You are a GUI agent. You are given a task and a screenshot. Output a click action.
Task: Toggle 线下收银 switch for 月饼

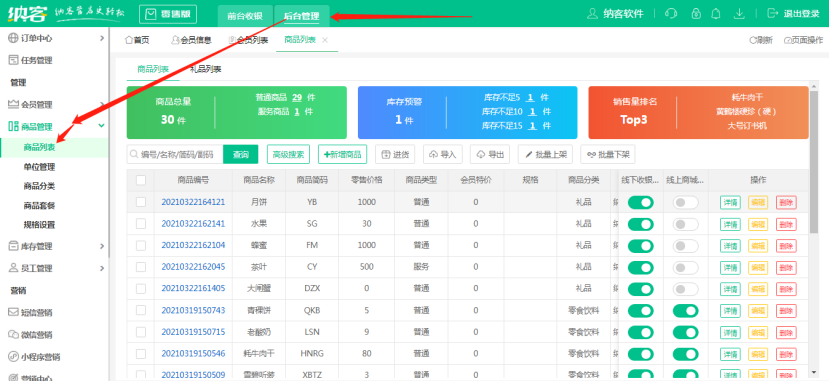640,202
